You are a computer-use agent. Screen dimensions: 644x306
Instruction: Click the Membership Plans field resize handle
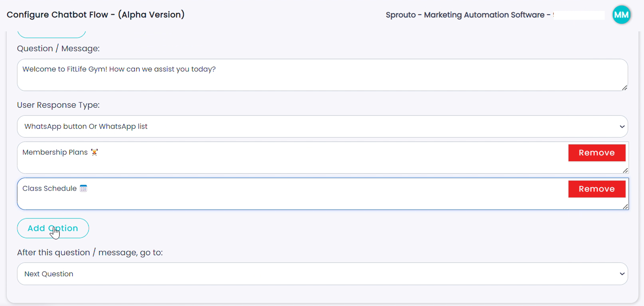[625, 171]
